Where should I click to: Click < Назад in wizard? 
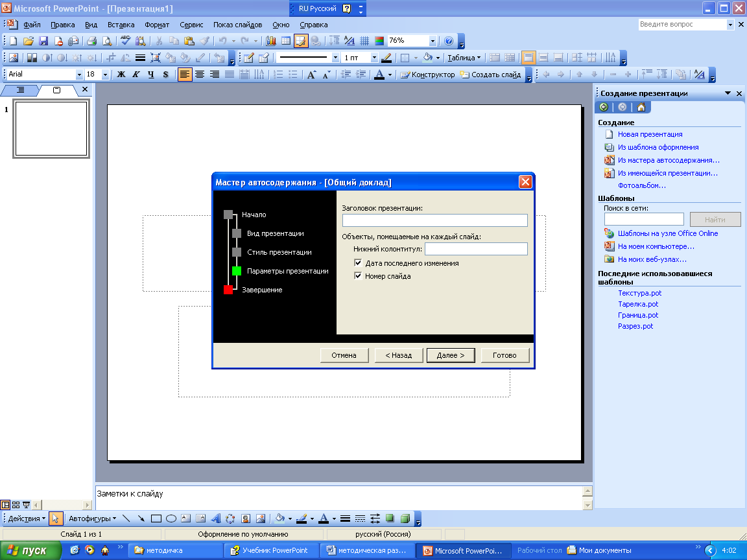pos(398,355)
